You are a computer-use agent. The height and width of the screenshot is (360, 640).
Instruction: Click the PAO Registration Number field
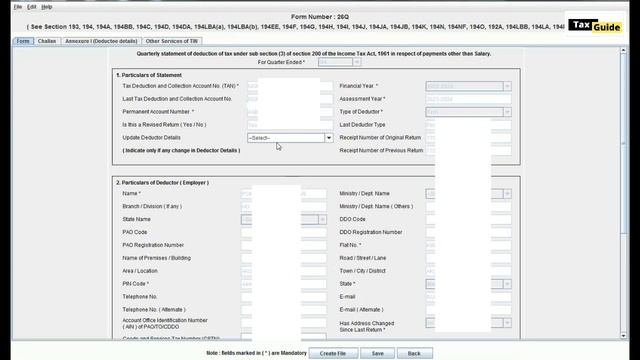click(x=284, y=245)
